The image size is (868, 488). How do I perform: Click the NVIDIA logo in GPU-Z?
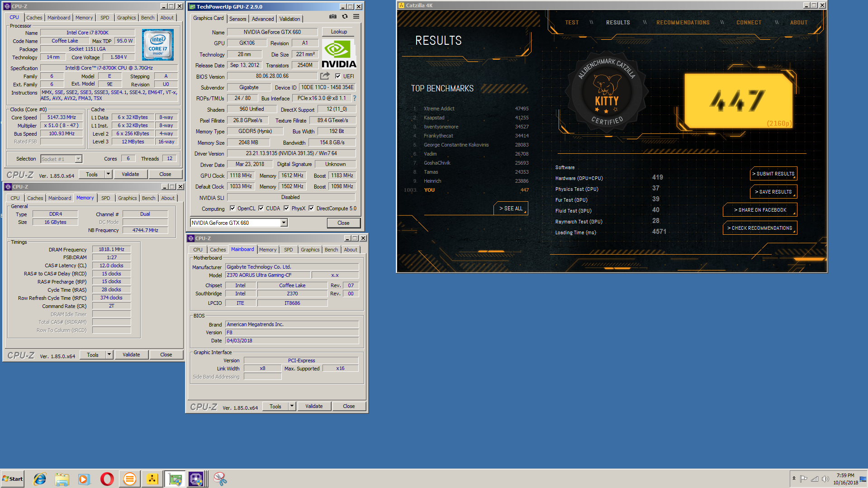339,54
